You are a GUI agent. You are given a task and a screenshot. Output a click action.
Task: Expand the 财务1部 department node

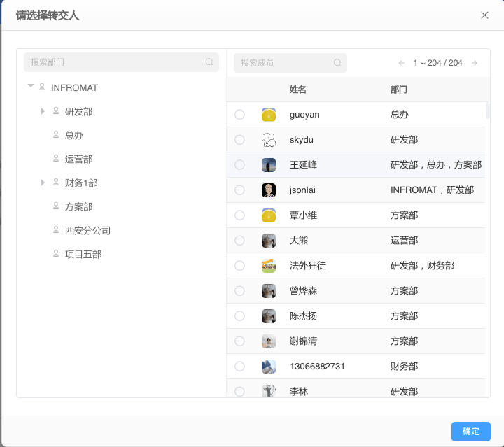pos(43,183)
